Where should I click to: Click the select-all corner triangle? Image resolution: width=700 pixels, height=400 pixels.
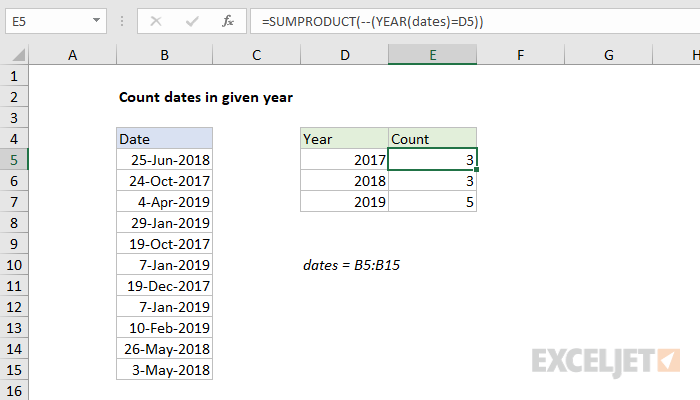point(18,55)
